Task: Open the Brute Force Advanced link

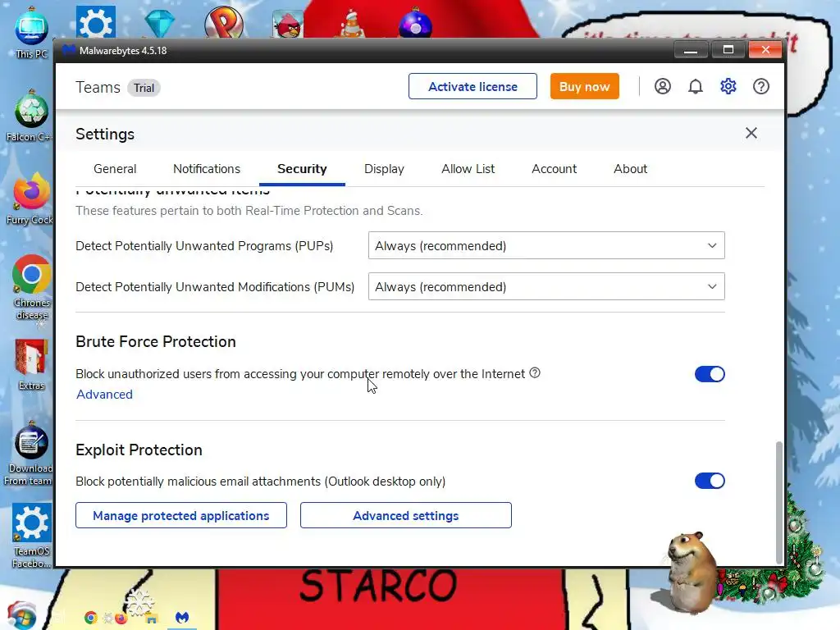Action: pyautogui.click(x=104, y=395)
